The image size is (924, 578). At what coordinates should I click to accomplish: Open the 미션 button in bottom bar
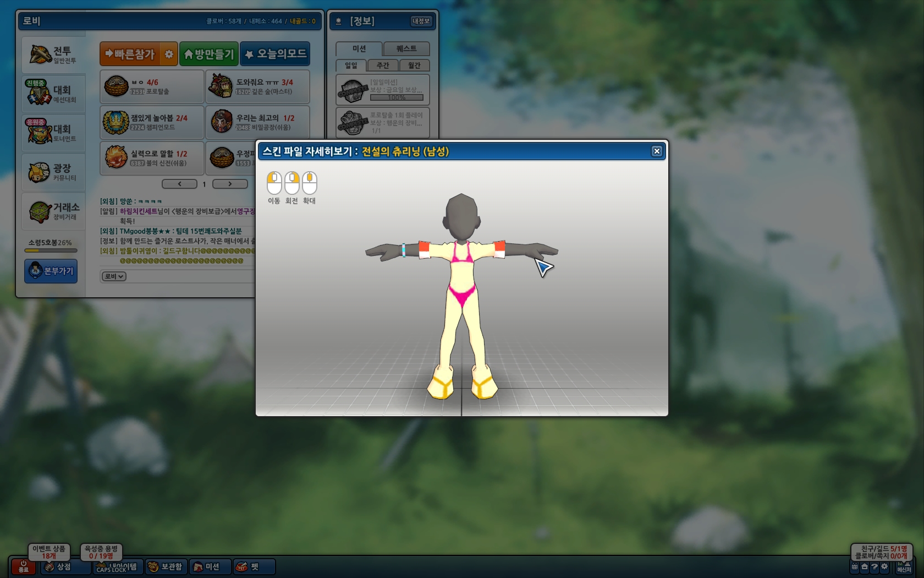click(x=210, y=567)
